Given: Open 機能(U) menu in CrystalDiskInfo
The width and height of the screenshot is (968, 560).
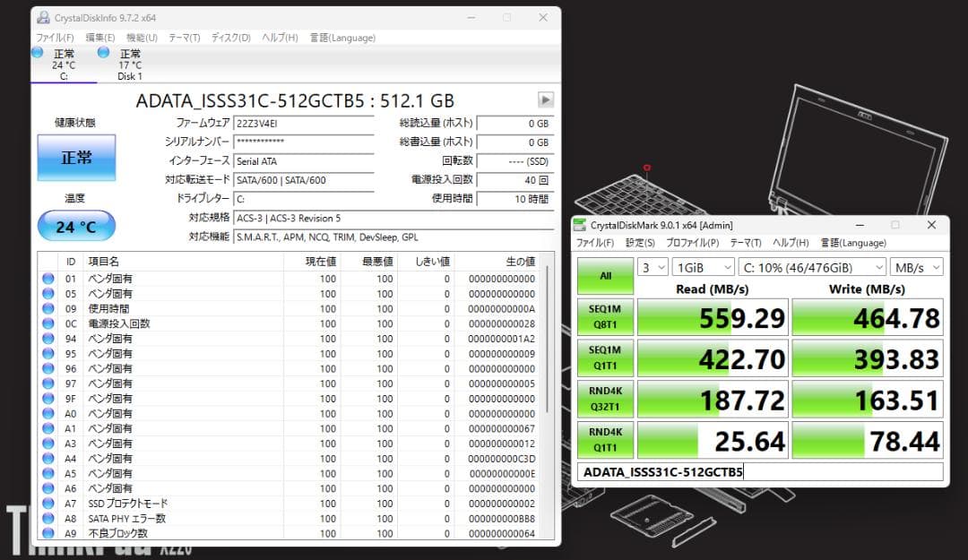Looking at the screenshot, I should pyautogui.click(x=142, y=38).
